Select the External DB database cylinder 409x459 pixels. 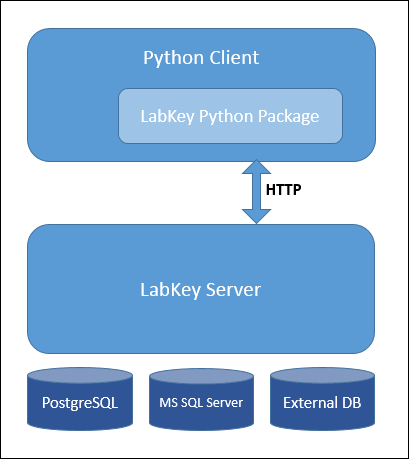pos(322,399)
